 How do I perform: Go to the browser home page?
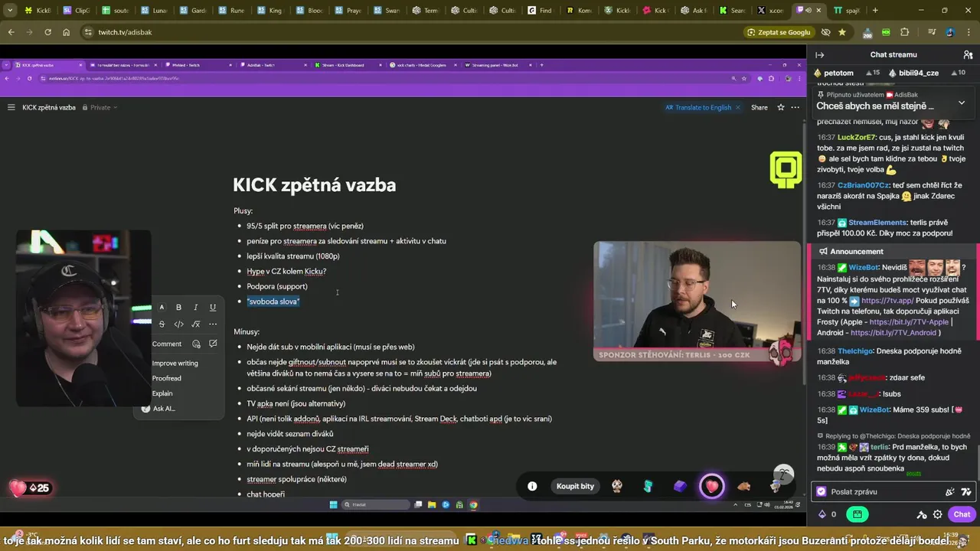(66, 32)
